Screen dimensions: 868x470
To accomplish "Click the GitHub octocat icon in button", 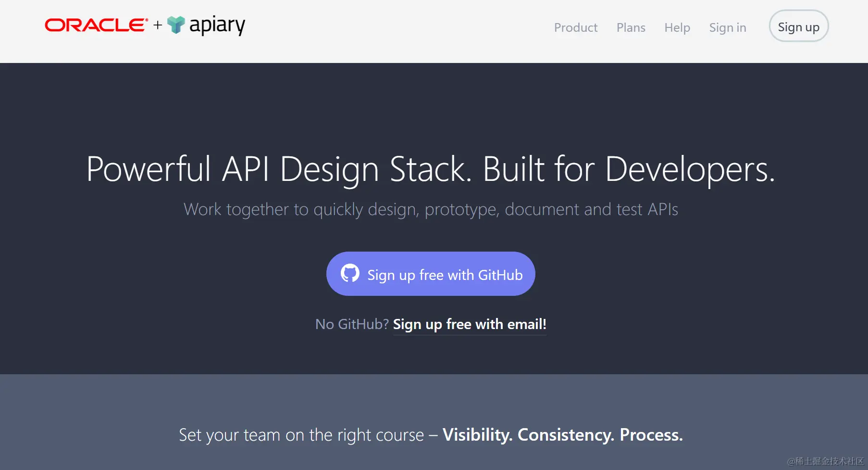I will (x=350, y=273).
